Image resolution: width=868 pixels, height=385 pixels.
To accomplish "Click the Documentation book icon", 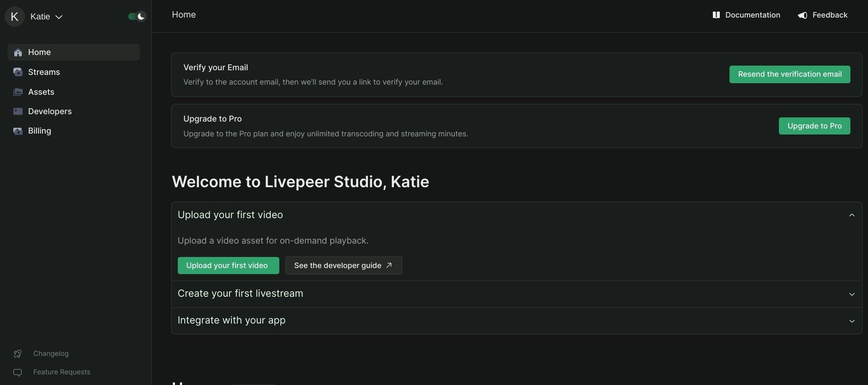I will (x=716, y=15).
